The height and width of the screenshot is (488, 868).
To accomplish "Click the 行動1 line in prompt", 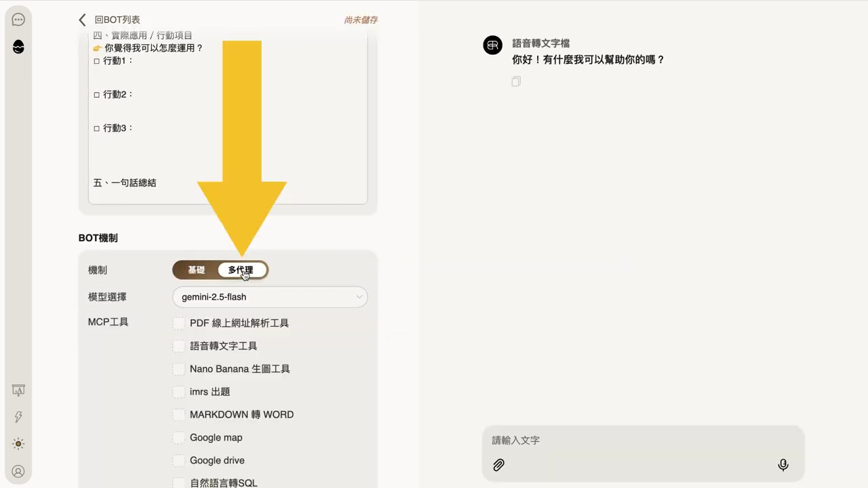I will [113, 60].
